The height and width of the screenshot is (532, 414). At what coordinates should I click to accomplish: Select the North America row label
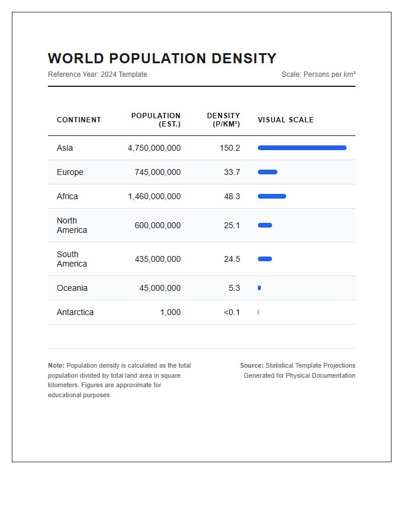click(x=72, y=225)
